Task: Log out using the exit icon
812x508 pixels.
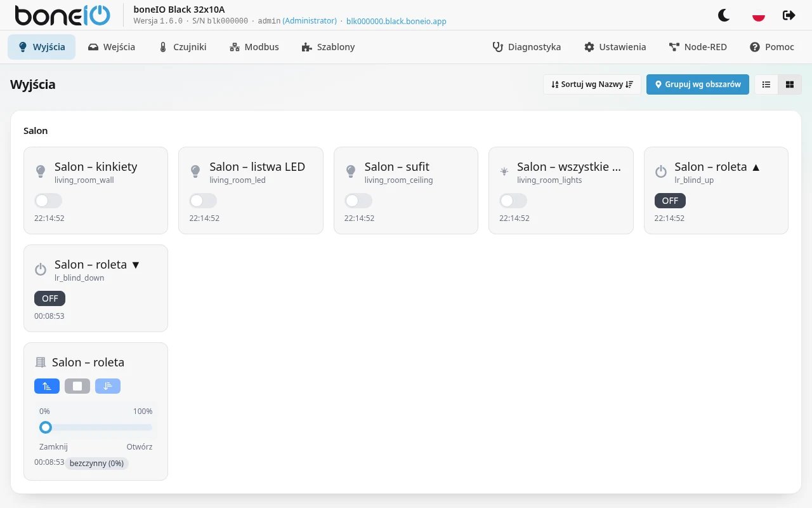Action: tap(789, 15)
